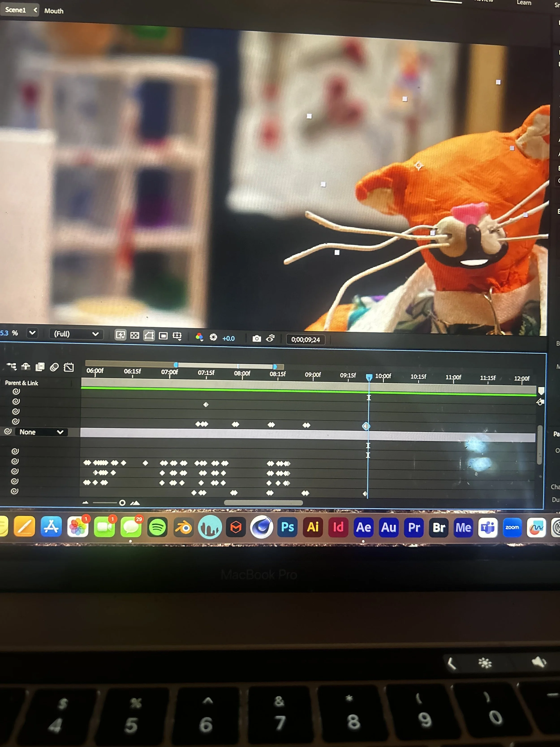Click the reset exposure aperture icon
The width and height of the screenshot is (560, 747).
point(213,337)
